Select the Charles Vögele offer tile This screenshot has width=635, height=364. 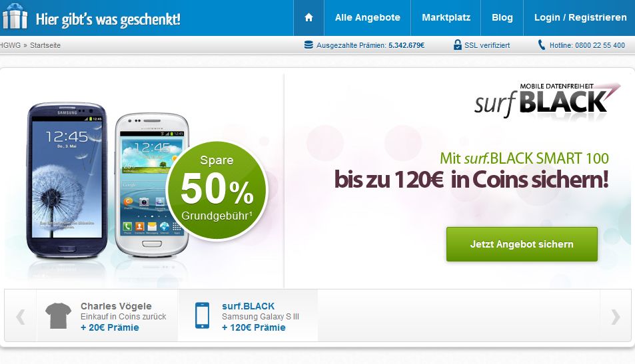(x=107, y=316)
